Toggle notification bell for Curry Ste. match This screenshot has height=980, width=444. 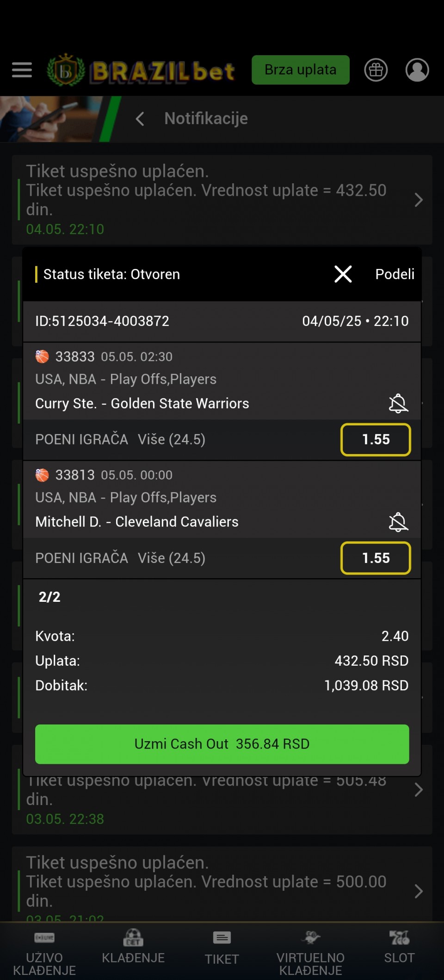[x=398, y=403]
